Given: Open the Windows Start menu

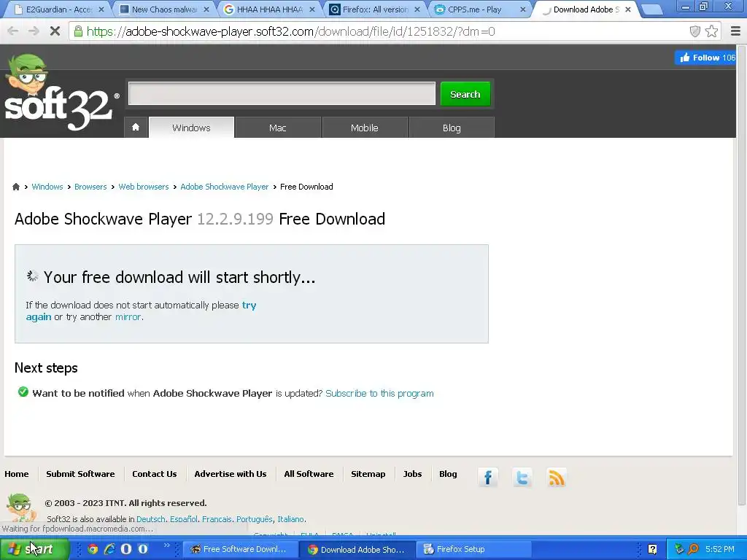Looking at the screenshot, I should (x=35, y=549).
